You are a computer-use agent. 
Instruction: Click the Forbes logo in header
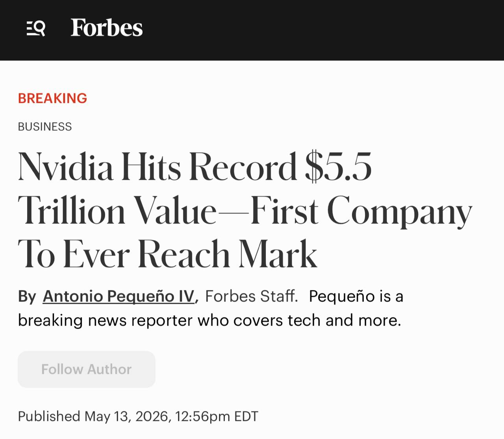[106, 28]
